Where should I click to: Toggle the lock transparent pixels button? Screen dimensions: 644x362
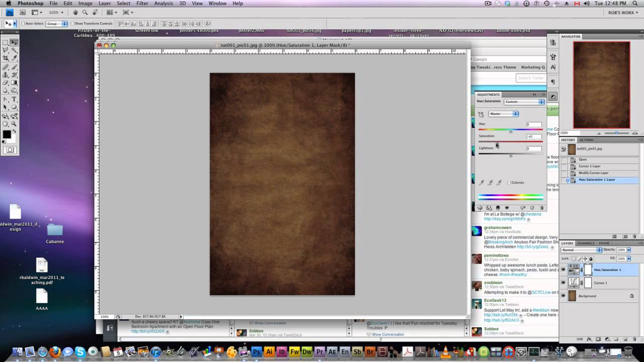[x=573, y=258]
